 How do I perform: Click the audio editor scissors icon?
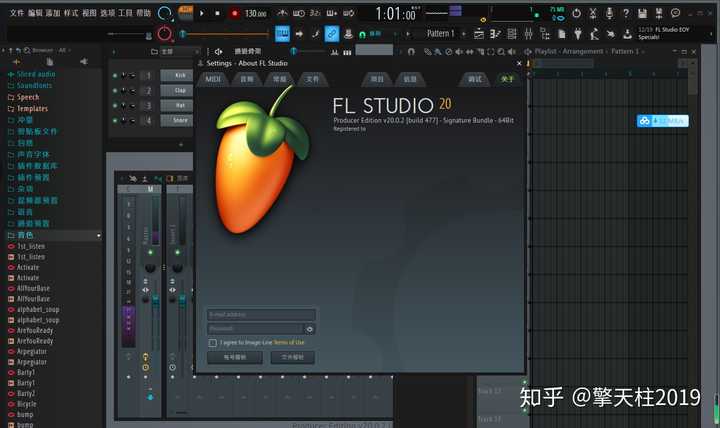tap(593, 13)
